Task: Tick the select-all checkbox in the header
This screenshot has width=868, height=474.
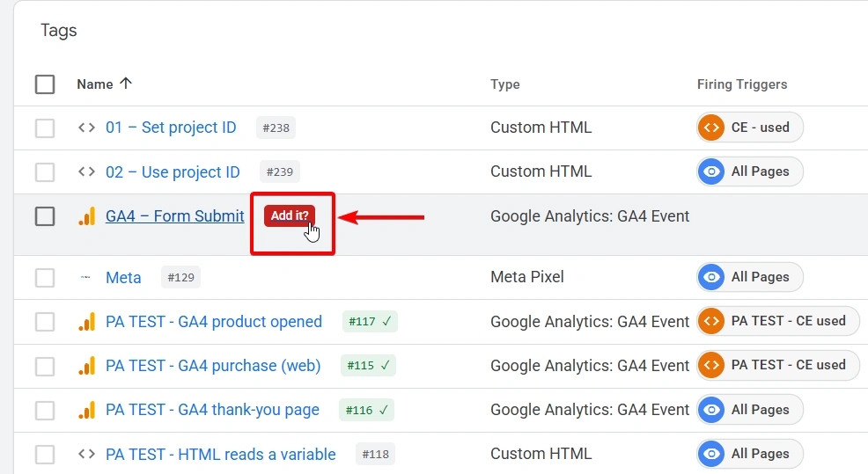Action: pyautogui.click(x=45, y=84)
